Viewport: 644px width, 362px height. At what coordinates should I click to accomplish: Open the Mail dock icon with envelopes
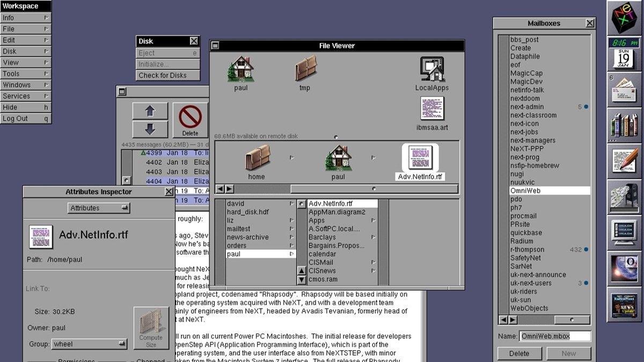(x=624, y=89)
